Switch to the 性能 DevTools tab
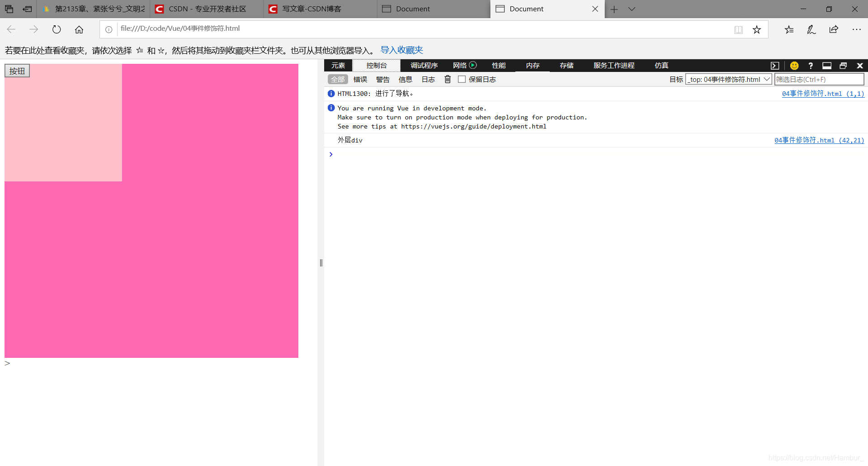Screen dimensions: 868x466 (499, 66)
